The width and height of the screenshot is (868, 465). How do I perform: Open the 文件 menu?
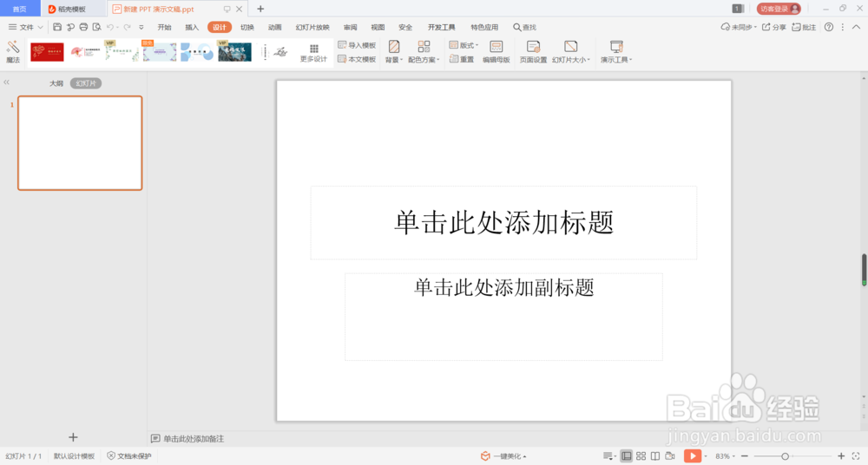tap(25, 27)
